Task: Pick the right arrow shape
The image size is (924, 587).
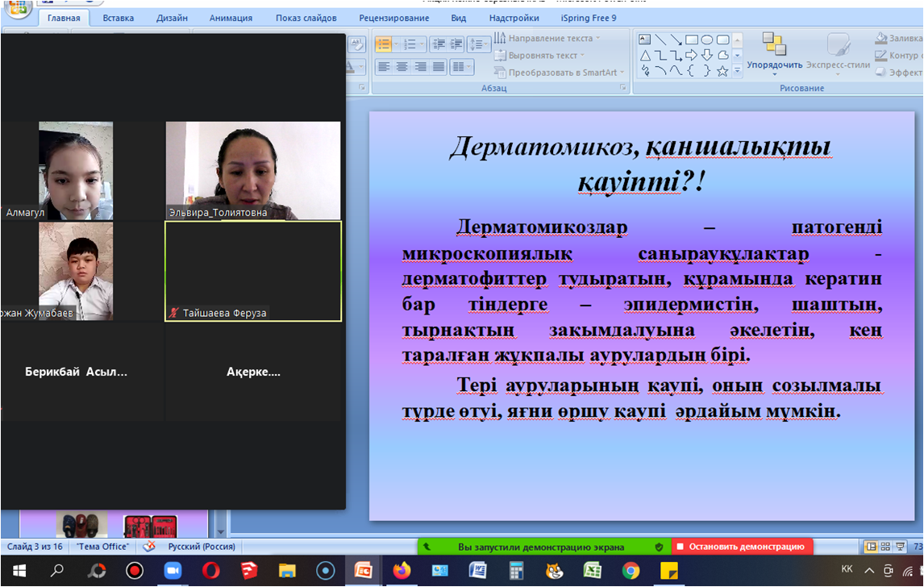Action: (691, 56)
